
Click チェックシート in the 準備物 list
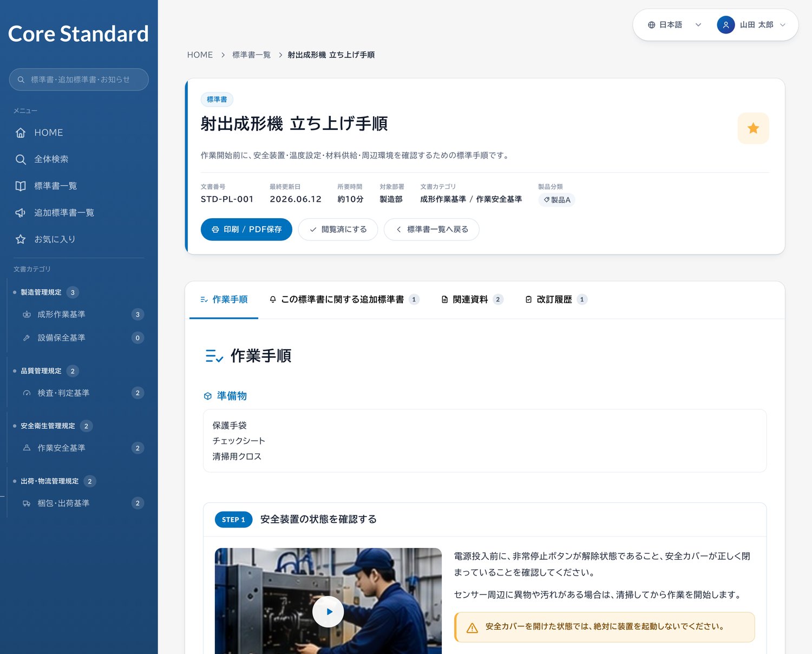pos(239,441)
